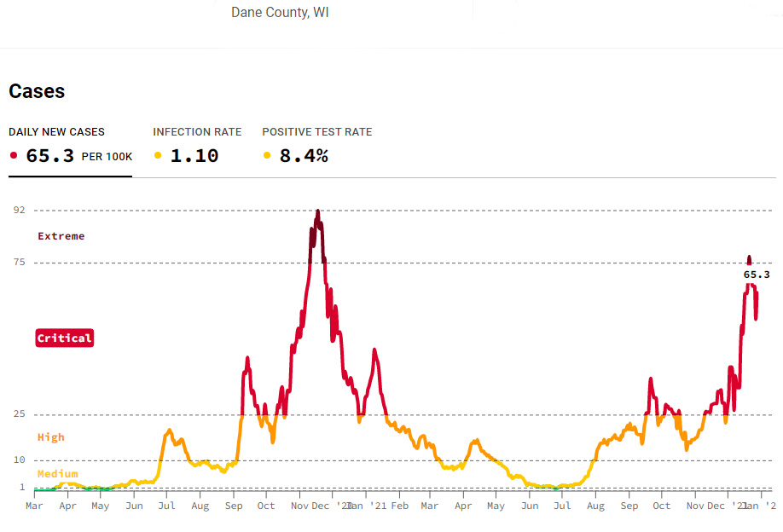The width and height of the screenshot is (783, 532).
Task: Click the red dot beside 65.3
Action: 14,156
